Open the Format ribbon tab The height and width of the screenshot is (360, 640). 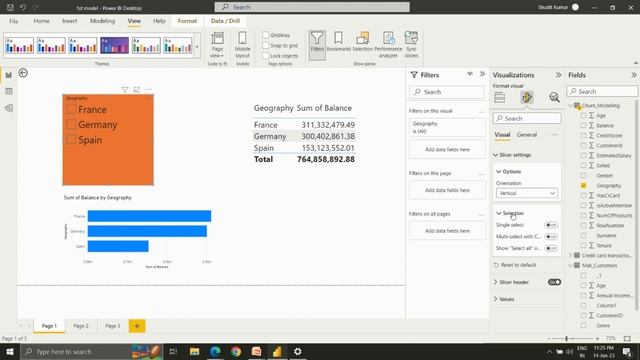(187, 21)
